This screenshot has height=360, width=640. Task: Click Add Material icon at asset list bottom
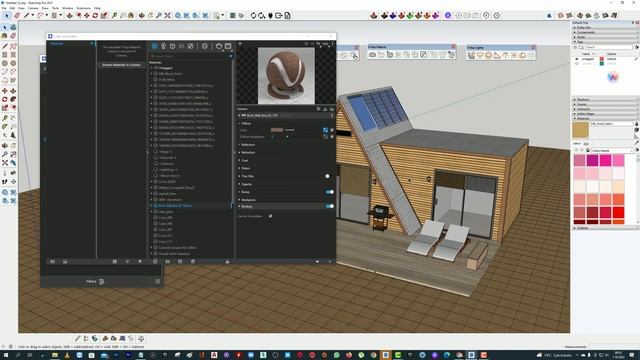click(155, 262)
